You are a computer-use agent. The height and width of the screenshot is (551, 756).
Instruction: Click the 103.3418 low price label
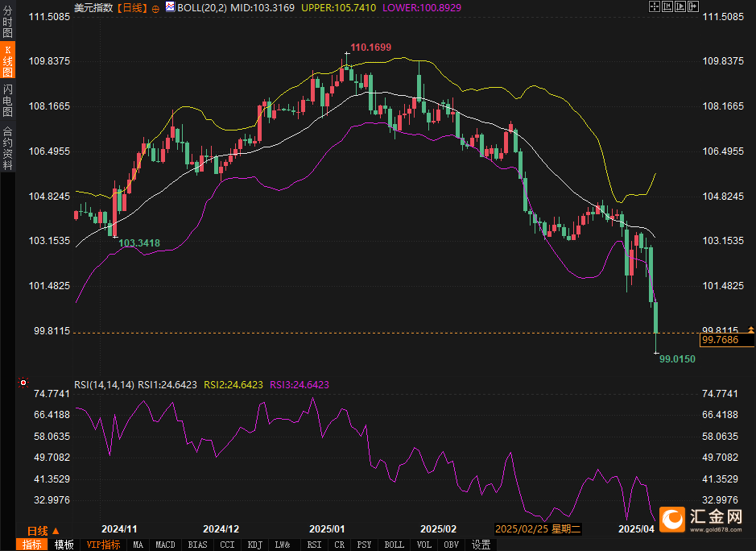coord(139,242)
